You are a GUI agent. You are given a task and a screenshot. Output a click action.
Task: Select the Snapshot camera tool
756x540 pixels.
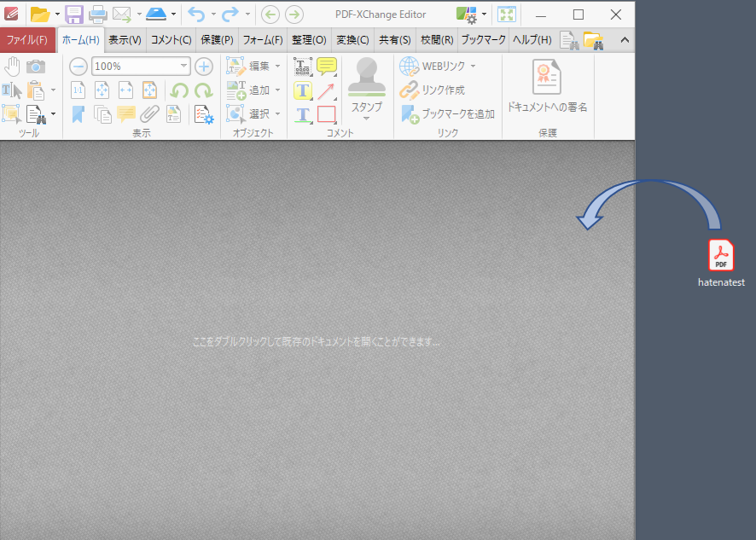pyautogui.click(x=36, y=67)
